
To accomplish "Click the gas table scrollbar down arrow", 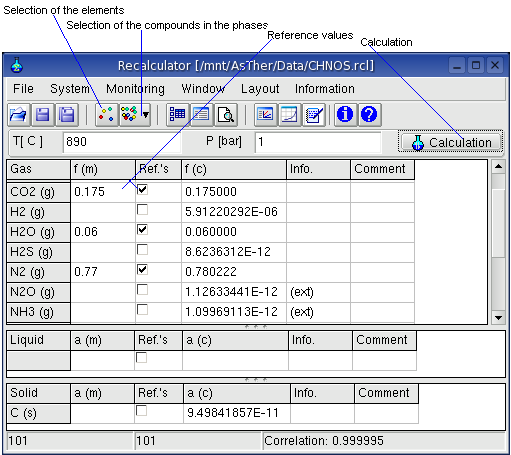I will [x=498, y=318].
